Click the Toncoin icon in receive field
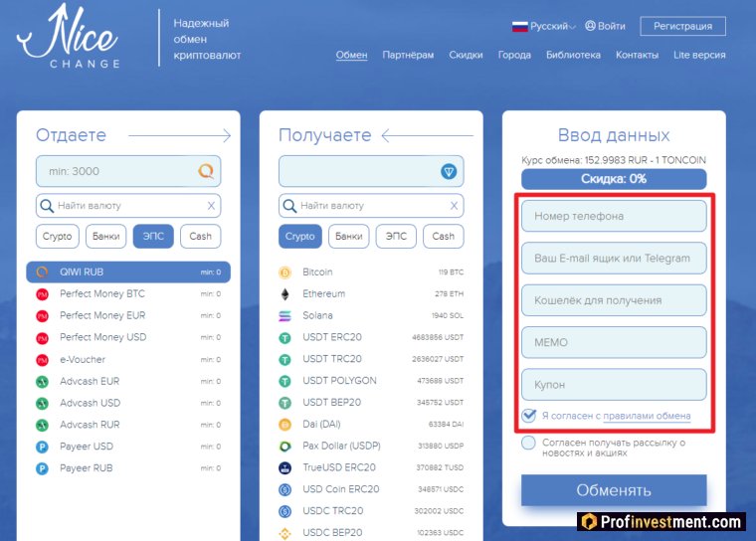 [x=449, y=171]
